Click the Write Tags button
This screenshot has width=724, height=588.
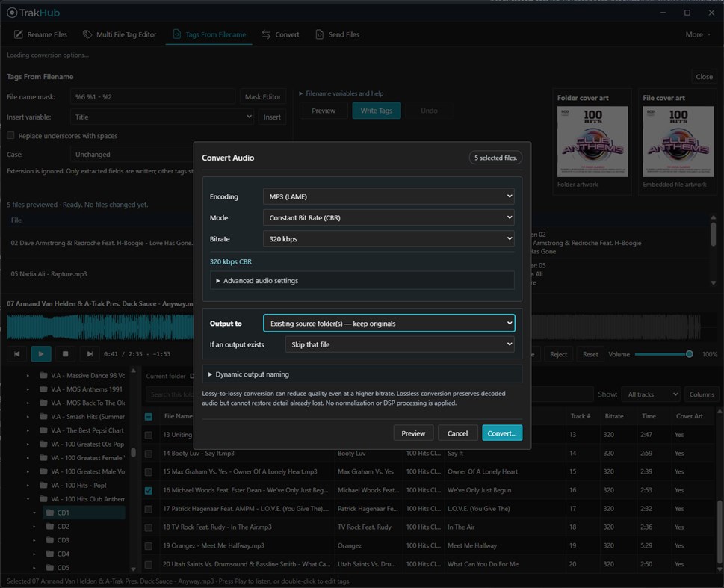click(377, 111)
